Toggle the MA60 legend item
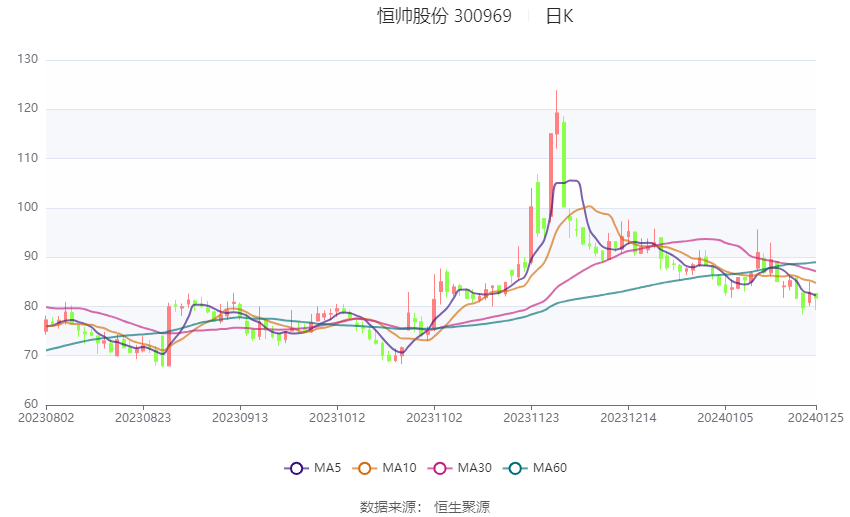 pos(535,468)
